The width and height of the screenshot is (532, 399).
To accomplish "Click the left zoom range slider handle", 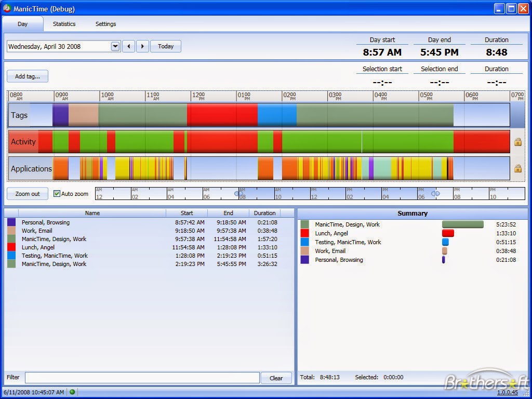I will (x=238, y=193).
